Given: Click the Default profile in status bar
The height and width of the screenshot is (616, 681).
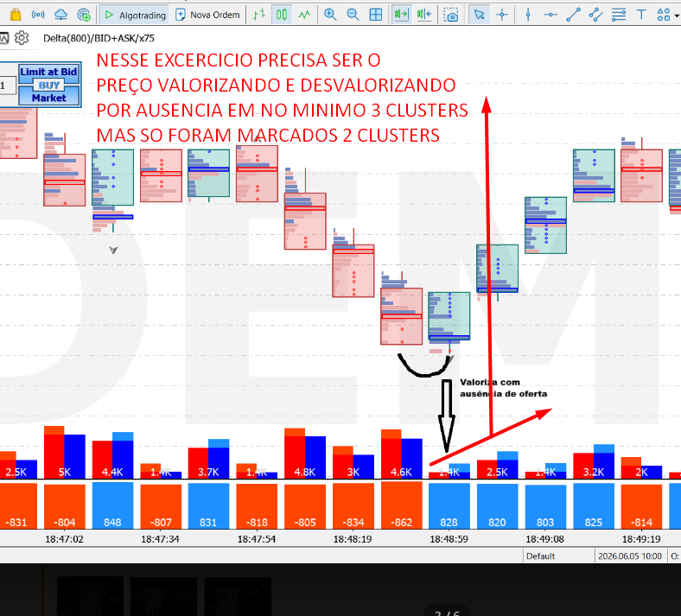Looking at the screenshot, I should point(540,556).
